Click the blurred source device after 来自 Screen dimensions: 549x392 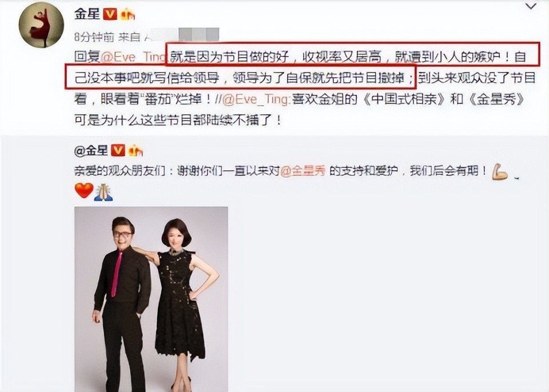point(181,35)
